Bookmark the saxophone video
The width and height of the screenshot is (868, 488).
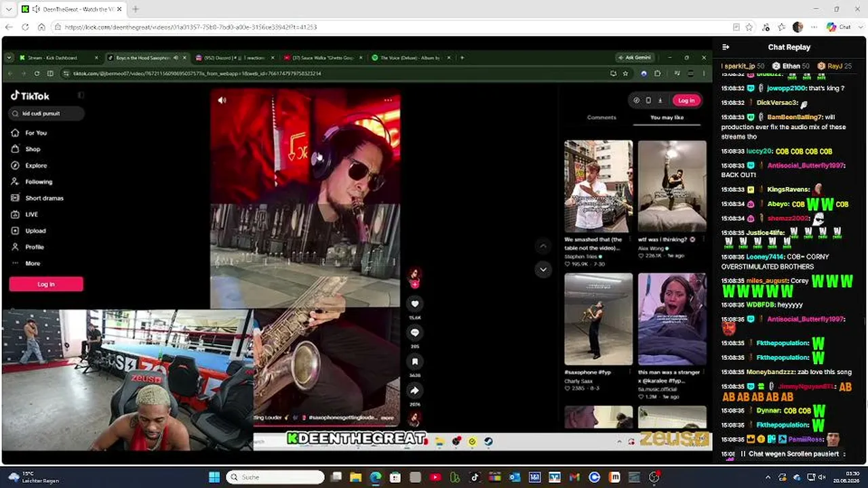(x=415, y=362)
